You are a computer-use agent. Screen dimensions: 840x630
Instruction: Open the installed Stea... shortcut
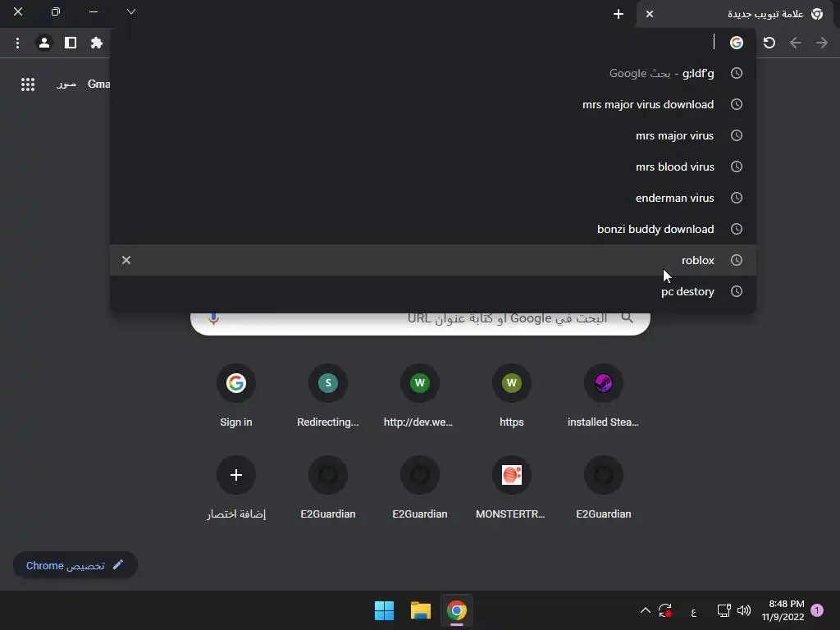pyautogui.click(x=603, y=396)
